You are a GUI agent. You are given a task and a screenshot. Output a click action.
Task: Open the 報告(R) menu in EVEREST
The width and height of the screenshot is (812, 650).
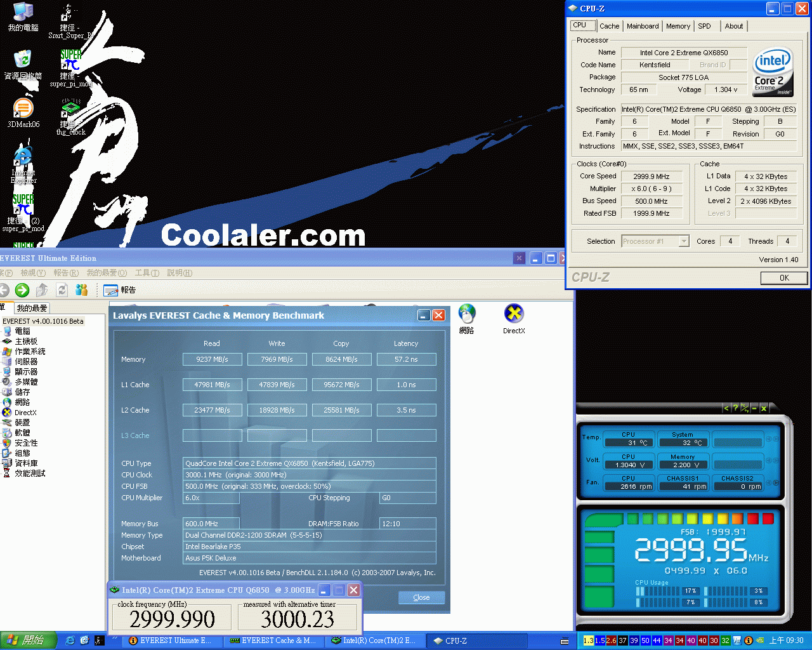[x=66, y=273]
